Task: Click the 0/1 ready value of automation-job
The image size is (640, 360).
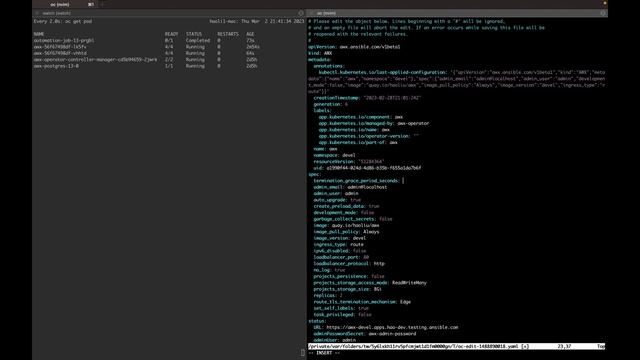Action: tap(169, 40)
